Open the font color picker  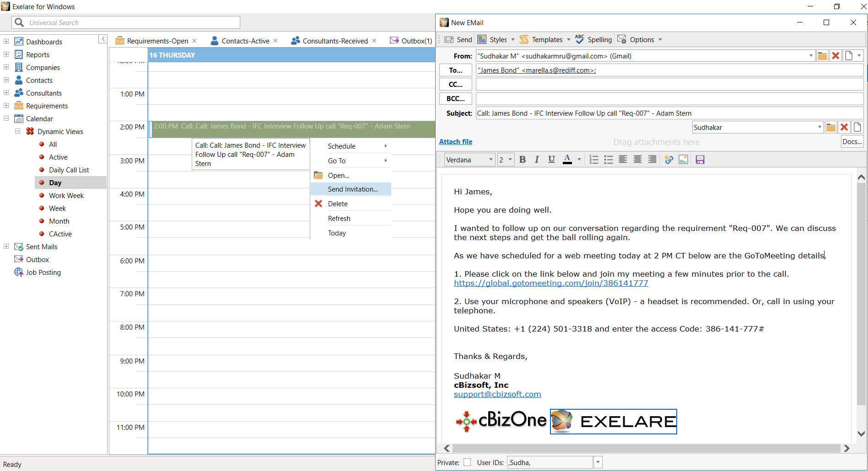click(579, 160)
